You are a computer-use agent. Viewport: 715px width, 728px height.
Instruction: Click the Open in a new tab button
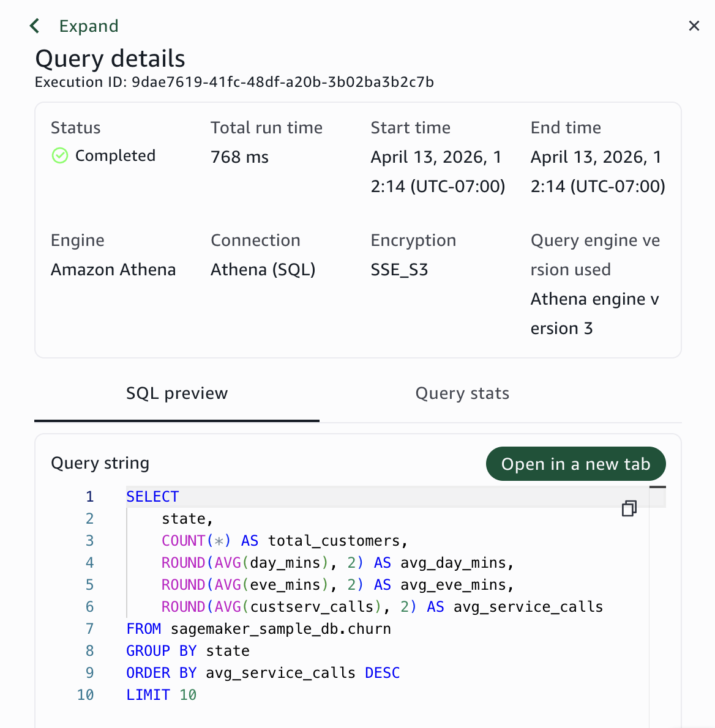pyautogui.click(x=575, y=464)
